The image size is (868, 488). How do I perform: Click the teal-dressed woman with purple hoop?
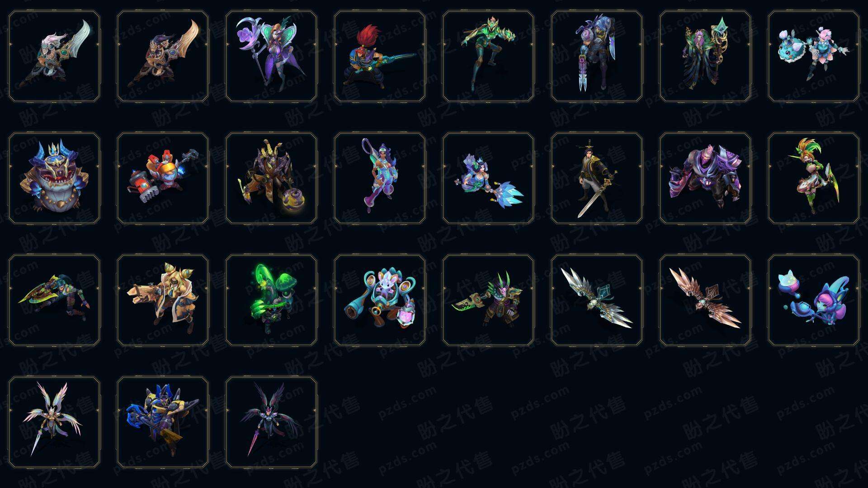[x=380, y=178]
